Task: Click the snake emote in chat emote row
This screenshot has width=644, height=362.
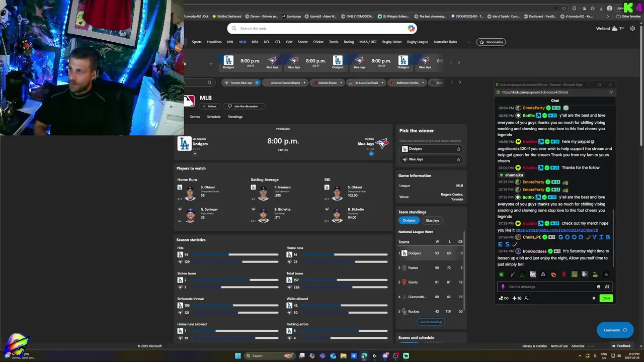Action: (x=595, y=275)
